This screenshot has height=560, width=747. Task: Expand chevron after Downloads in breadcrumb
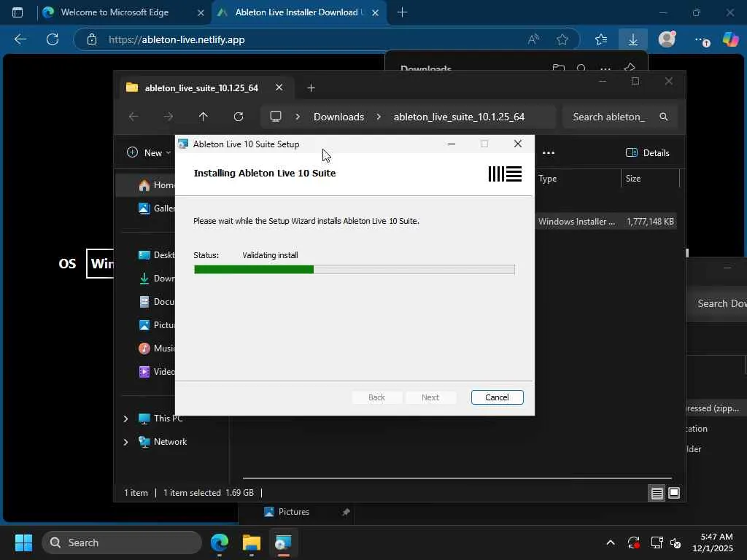click(379, 117)
